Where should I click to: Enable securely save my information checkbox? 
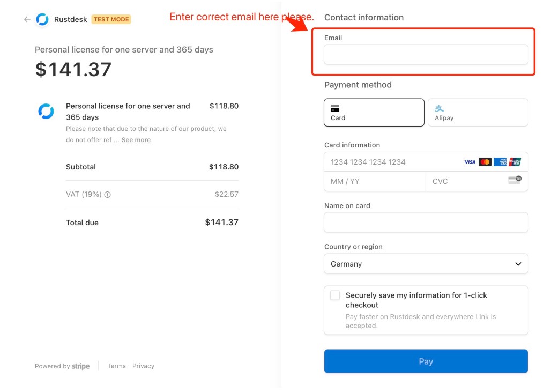tap(335, 295)
